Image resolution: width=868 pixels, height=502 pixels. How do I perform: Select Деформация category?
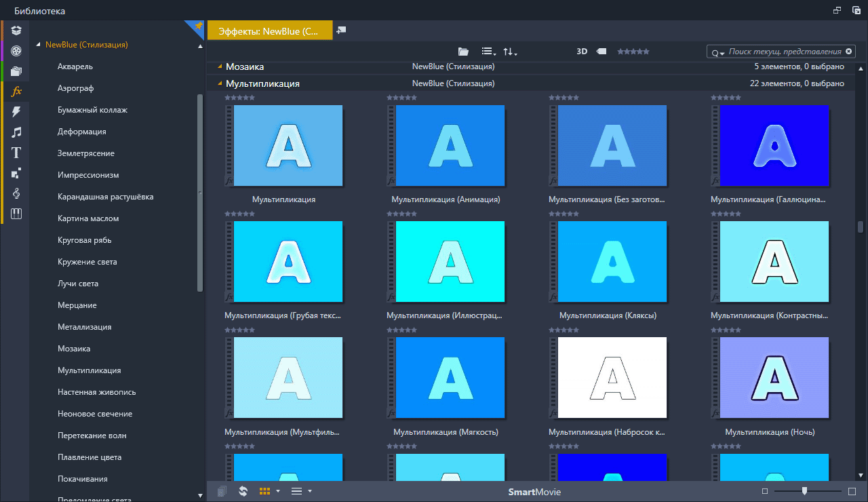coord(82,132)
